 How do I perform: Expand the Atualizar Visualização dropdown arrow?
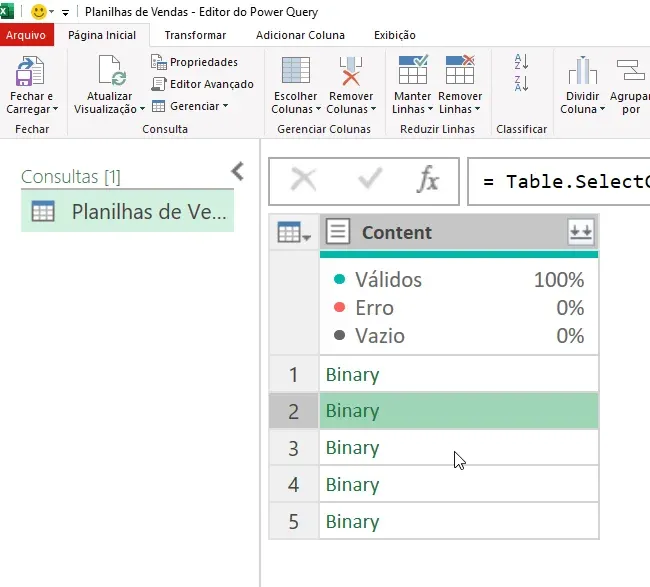(142, 109)
